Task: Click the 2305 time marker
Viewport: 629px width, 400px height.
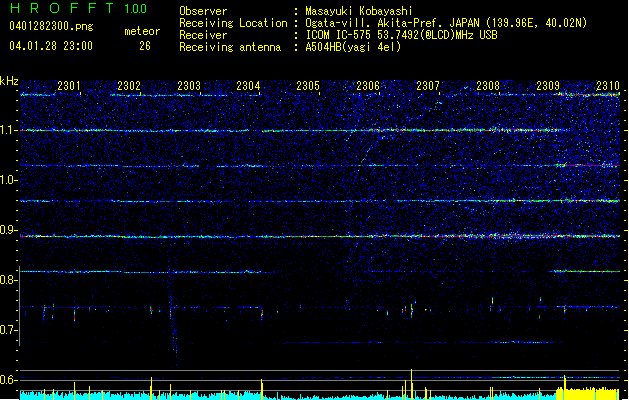Action: [x=308, y=86]
